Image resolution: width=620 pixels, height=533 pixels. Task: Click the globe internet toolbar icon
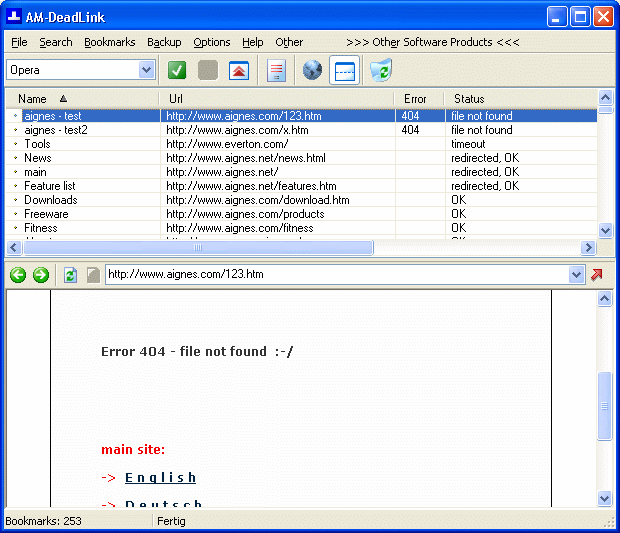[312, 70]
